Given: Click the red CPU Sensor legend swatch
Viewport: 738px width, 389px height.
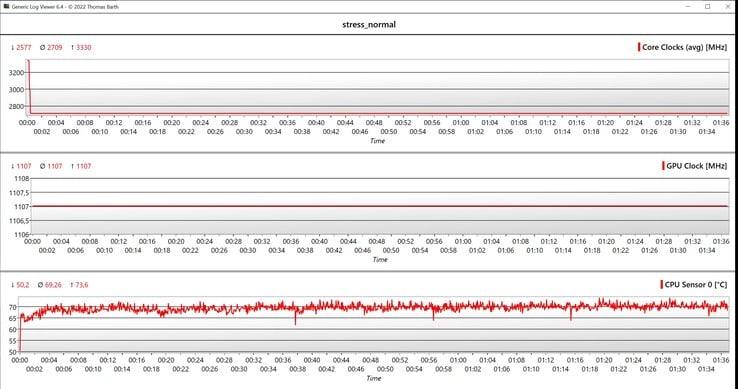Looking at the screenshot, I should [x=661, y=284].
